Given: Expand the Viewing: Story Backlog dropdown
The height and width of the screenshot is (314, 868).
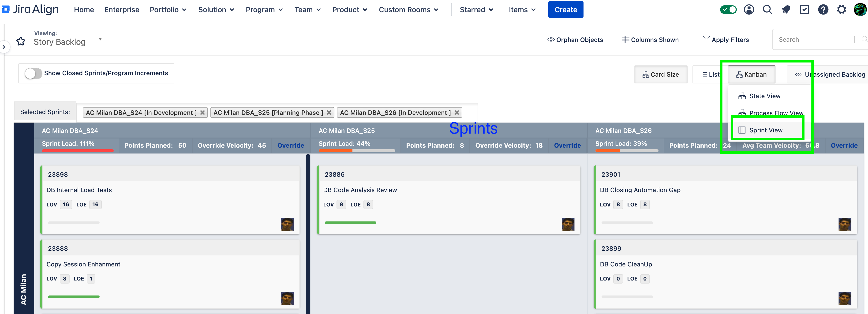Looking at the screenshot, I should click(x=100, y=39).
